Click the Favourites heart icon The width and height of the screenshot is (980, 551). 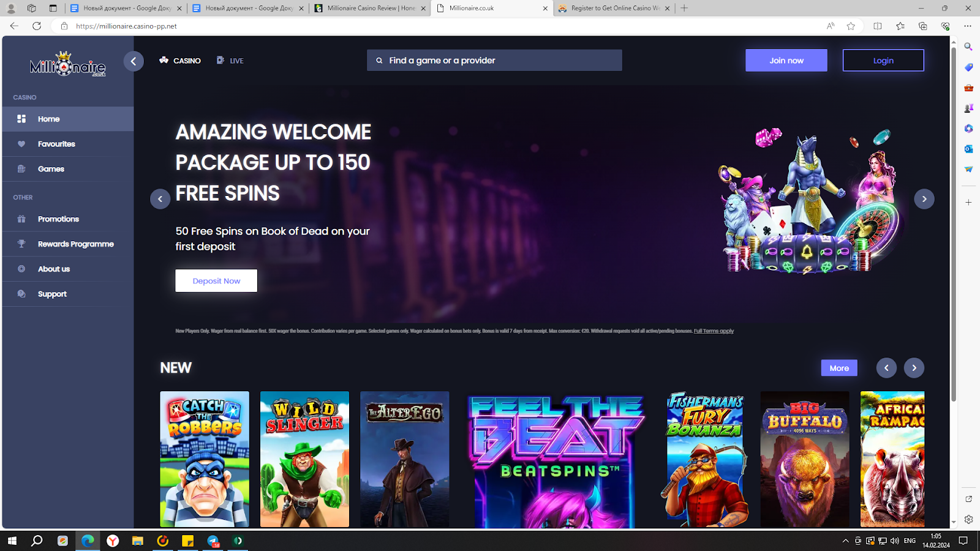click(21, 144)
